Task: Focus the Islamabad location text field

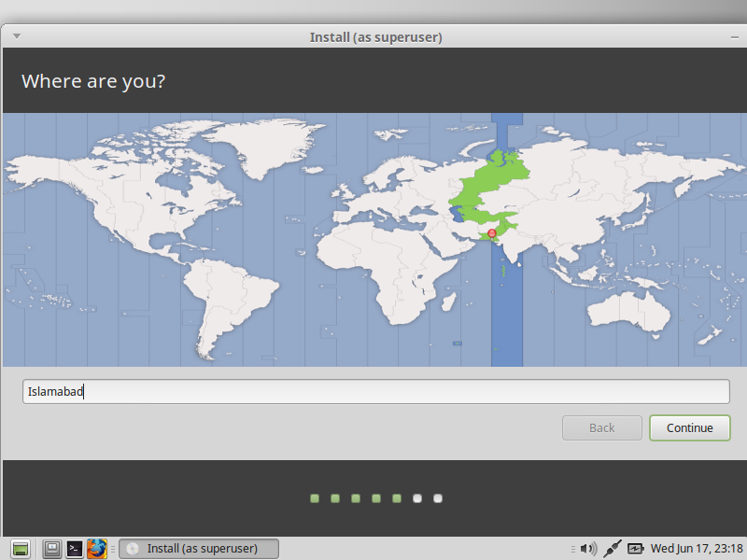Action: click(x=376, y=391)
